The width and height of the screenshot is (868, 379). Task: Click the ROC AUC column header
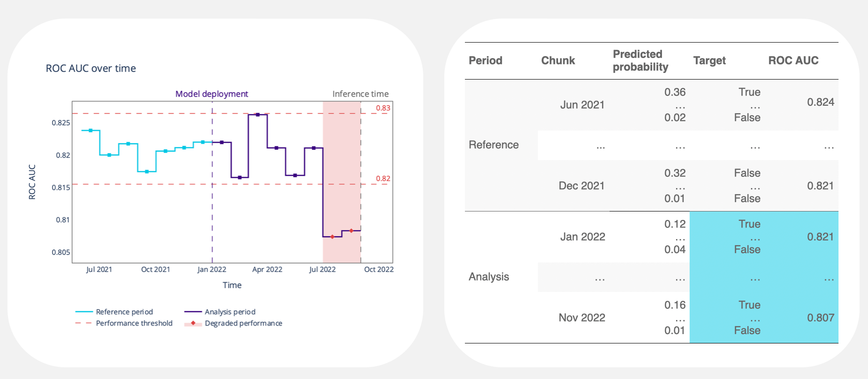tap(793, 60)
